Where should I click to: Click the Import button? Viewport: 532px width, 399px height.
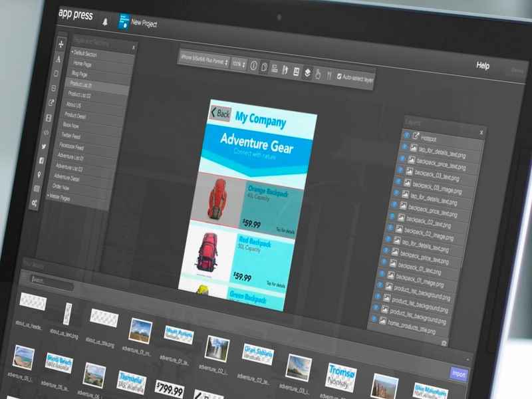(458, 374)
